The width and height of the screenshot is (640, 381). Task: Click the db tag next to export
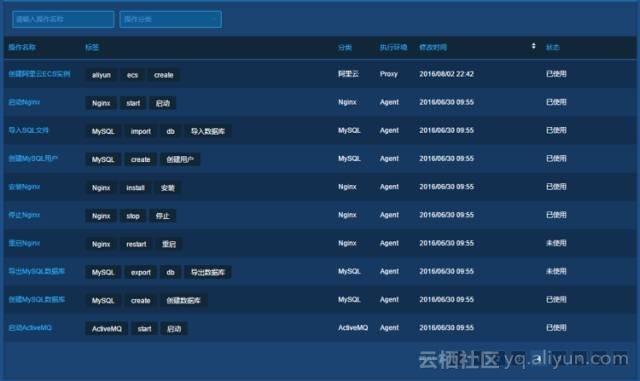point(171,272)
